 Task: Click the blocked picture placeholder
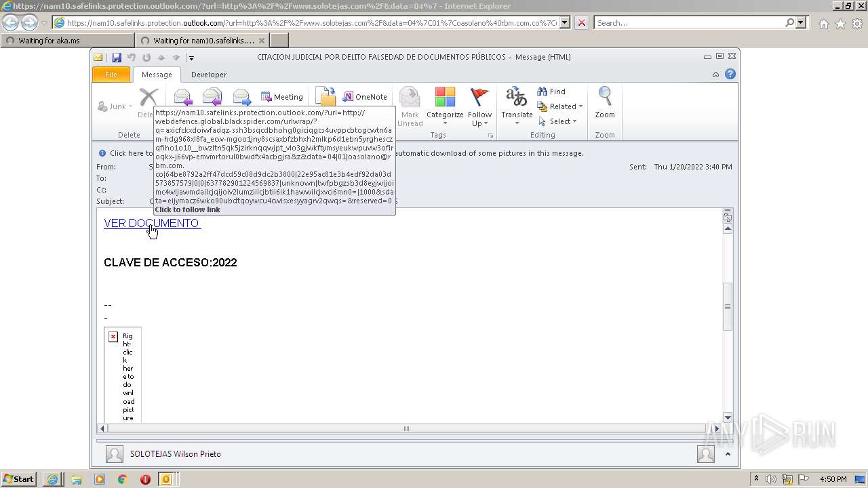point(123,374)
